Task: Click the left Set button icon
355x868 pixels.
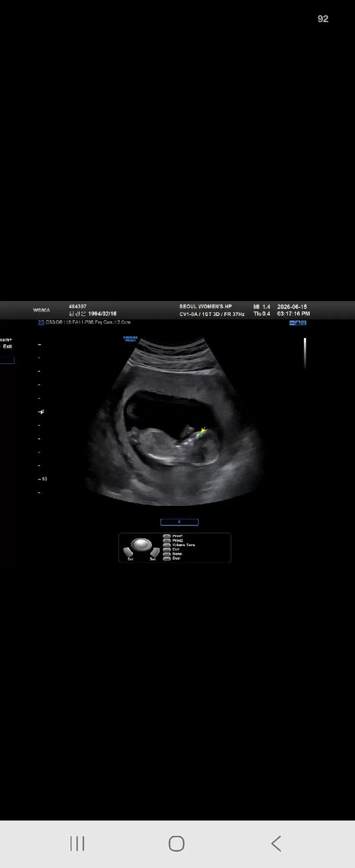Action: [x=129, y=553]
